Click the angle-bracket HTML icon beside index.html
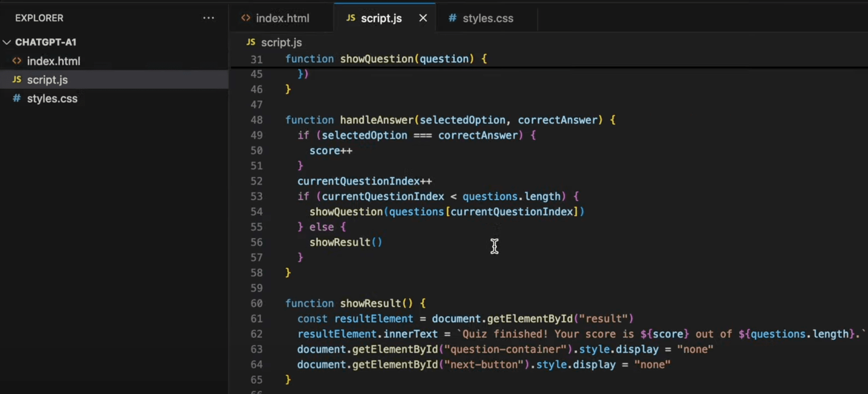Viewport: 868px width, 394px height. 16,61
